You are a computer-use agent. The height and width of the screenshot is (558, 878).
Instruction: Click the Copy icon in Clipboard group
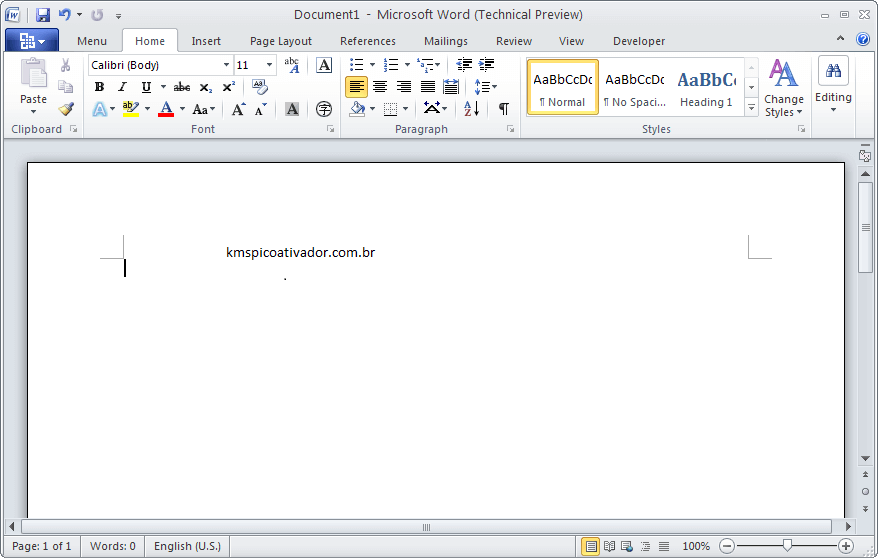[x=66, y=86]
